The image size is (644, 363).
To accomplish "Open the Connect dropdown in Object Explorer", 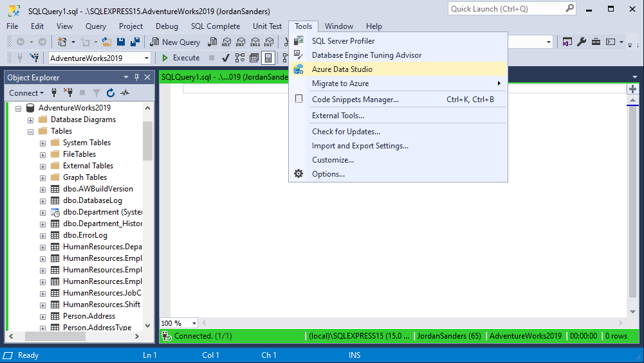I will click(26, 93).
